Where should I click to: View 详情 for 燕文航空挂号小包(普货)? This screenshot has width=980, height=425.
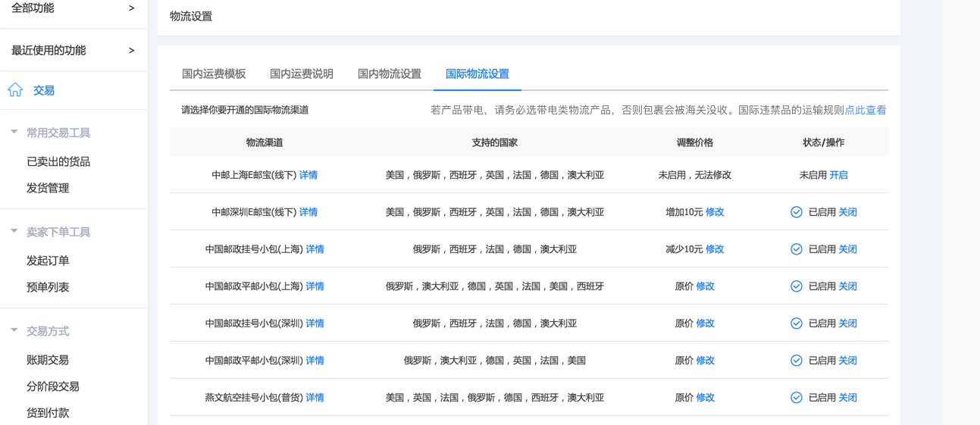click(315, 398)
